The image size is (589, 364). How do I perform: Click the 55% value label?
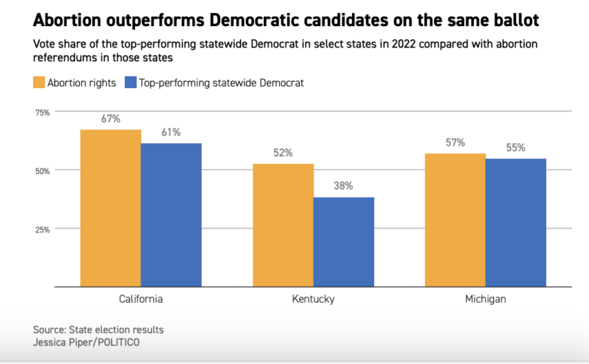[515, 147]
